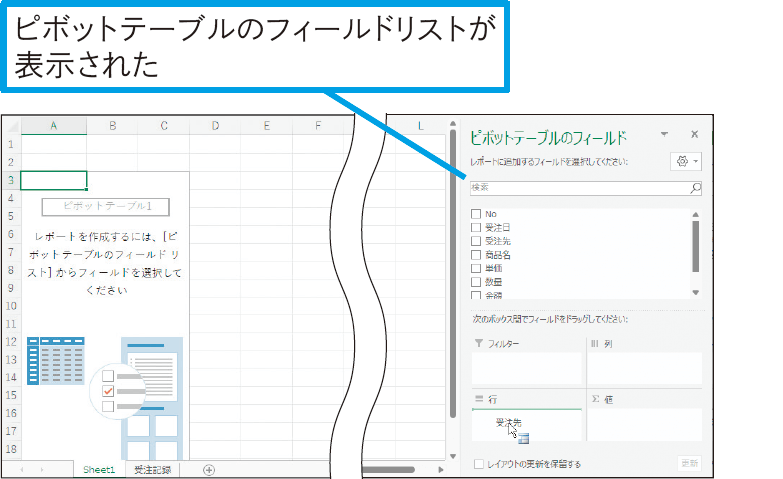This screenshot has height=479, width=783.
Task: Click previous sheet navigation arrow
Action: (22, 470)
